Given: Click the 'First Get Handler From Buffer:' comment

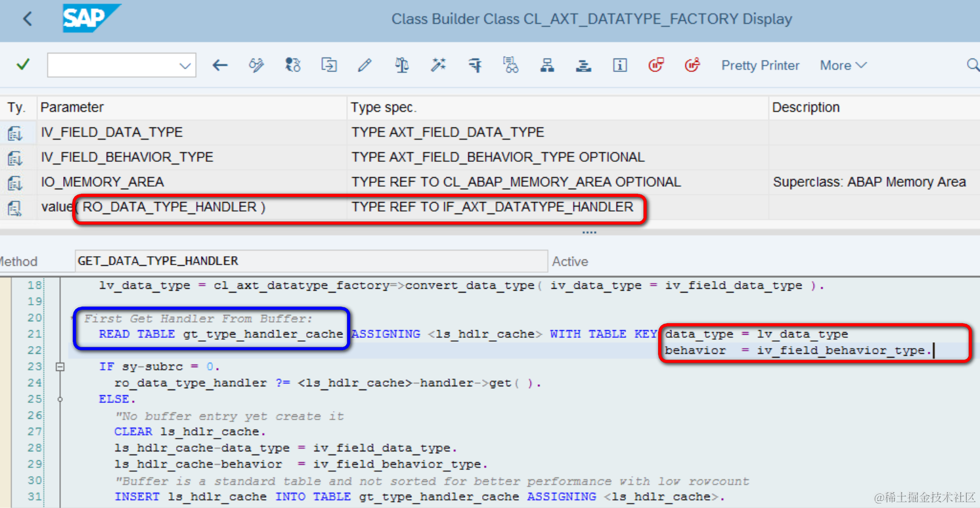Looking at the screenshot, I should (x=198, y=318).
